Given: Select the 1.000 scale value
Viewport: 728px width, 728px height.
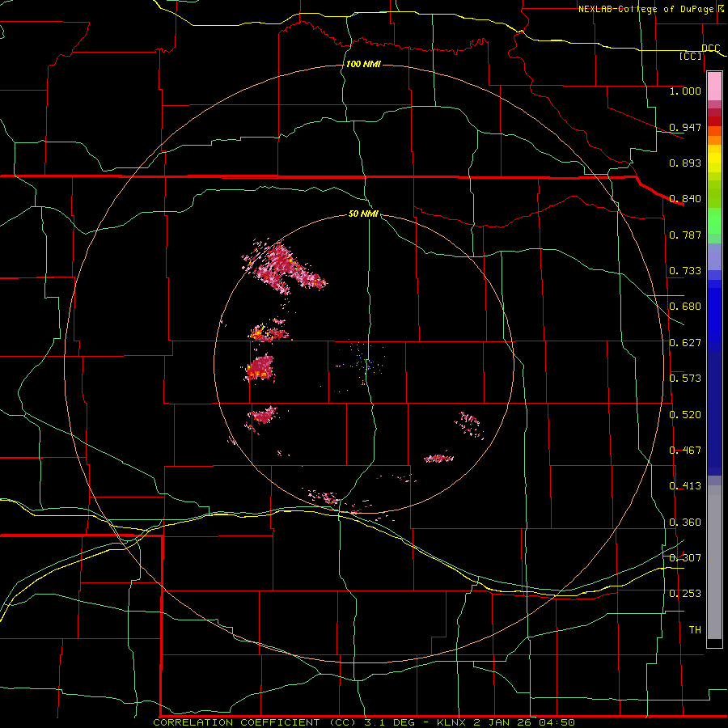Looking at the screenshot, I should click(685, 91).
